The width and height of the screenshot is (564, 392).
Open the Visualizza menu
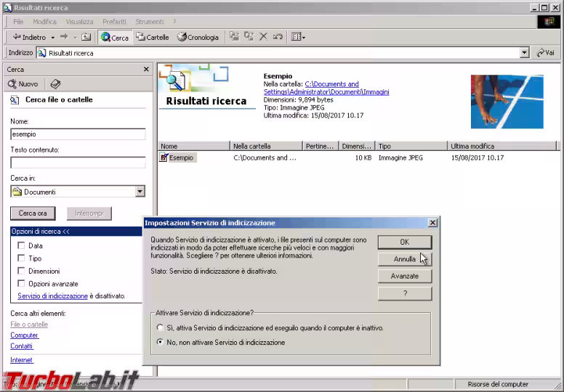[x=79, y=22]
